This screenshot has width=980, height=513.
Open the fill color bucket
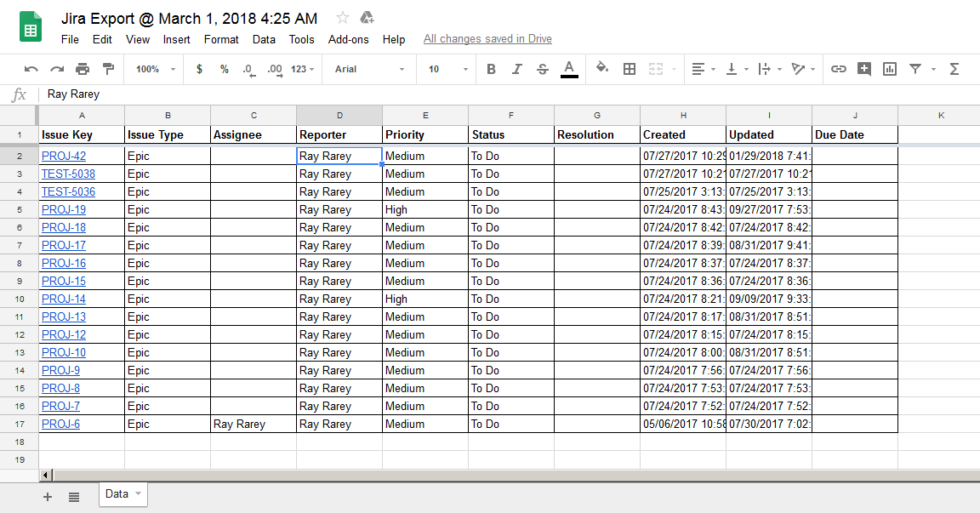[x=602, y=69]
